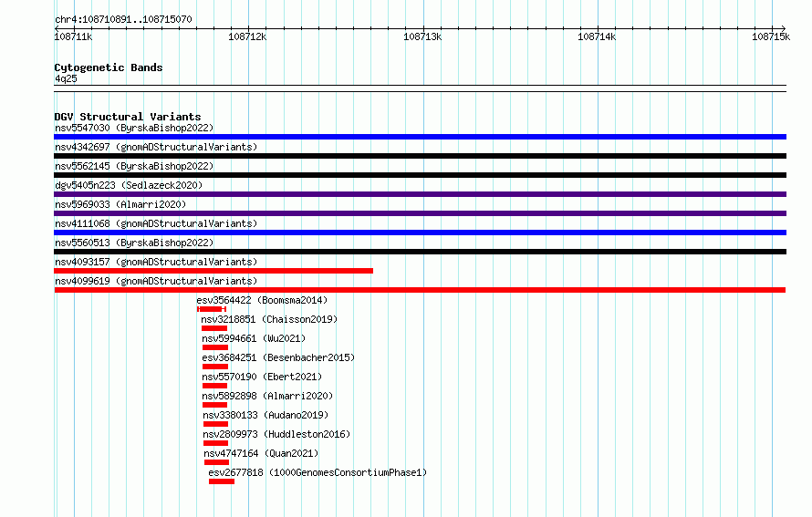Select nsv3380133 (Audano2019) label

click(265, 415)
